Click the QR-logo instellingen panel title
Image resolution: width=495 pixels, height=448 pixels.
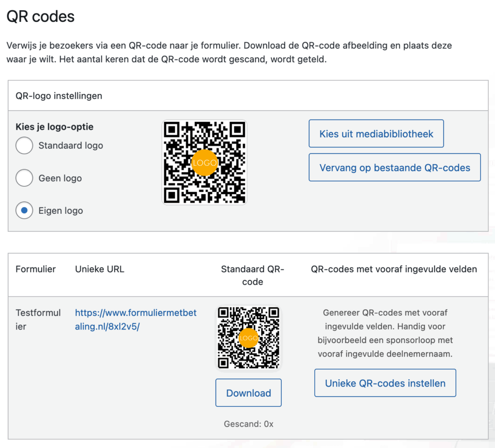[58, 96]
